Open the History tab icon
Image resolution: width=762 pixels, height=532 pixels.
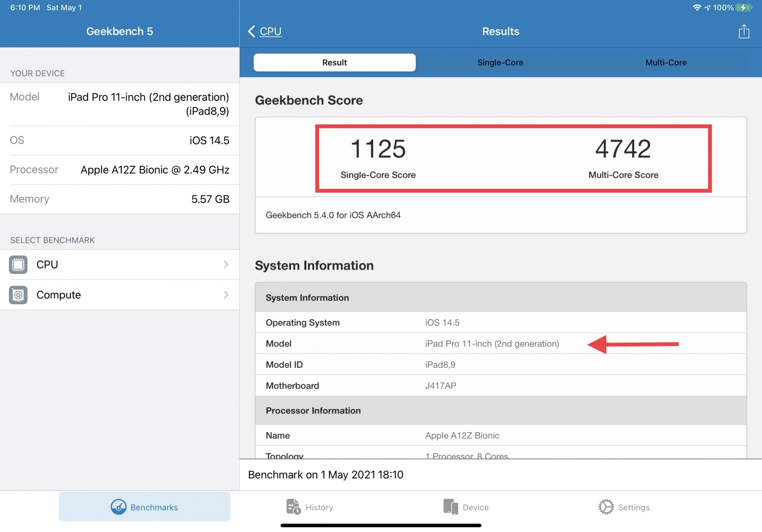[293, 507]
